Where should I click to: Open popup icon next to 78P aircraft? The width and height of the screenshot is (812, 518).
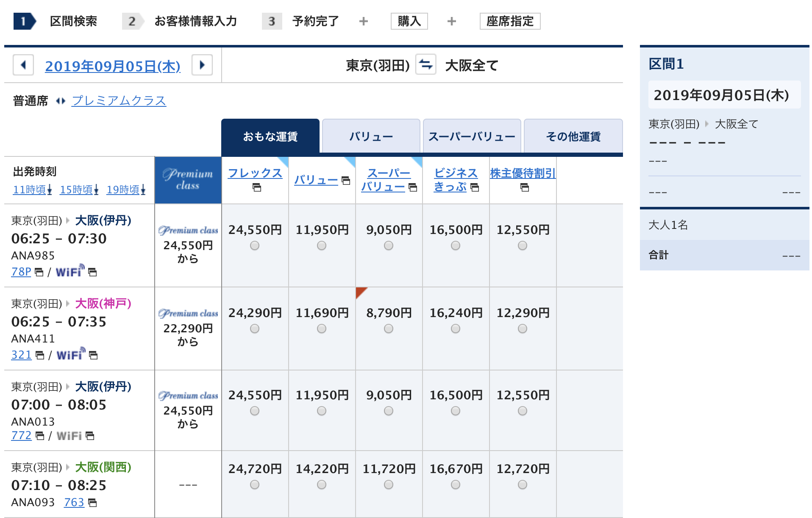[39, 272]
